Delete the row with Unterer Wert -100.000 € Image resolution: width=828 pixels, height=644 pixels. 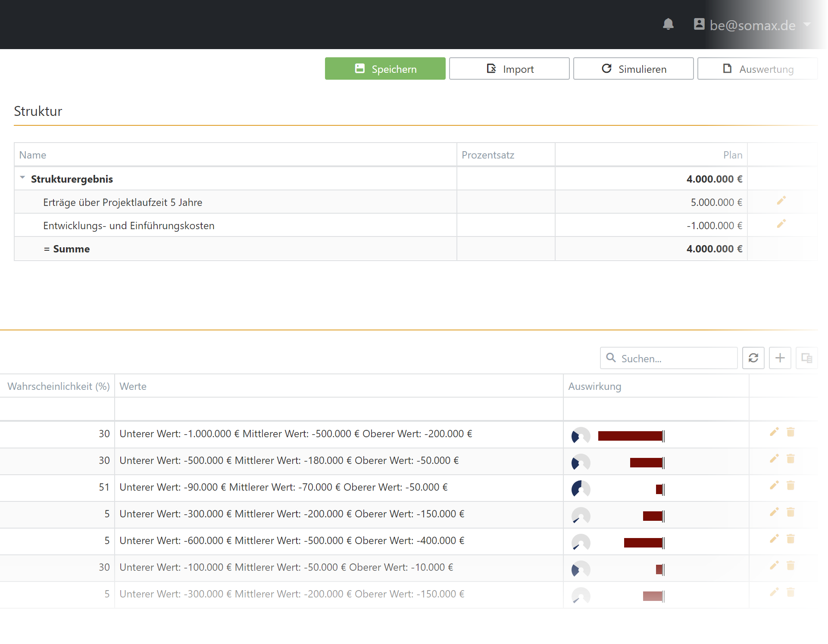pos(791,566)
